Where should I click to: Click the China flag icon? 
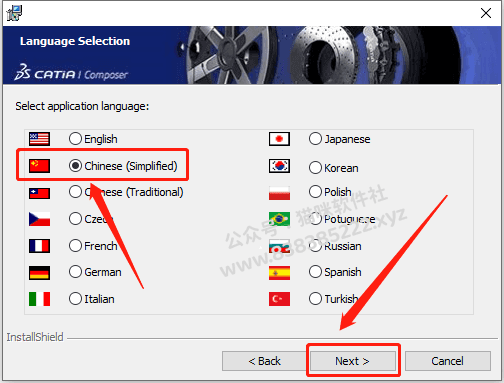(x=39, y=166)
